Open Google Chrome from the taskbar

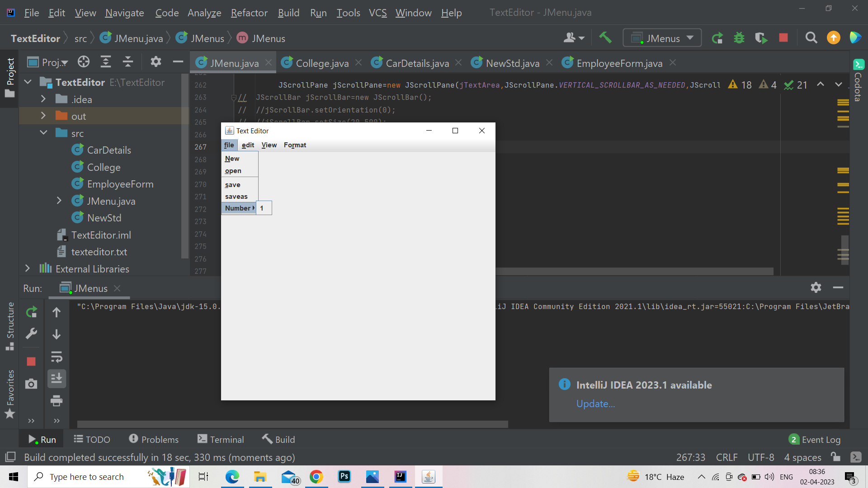pos(316,477)
